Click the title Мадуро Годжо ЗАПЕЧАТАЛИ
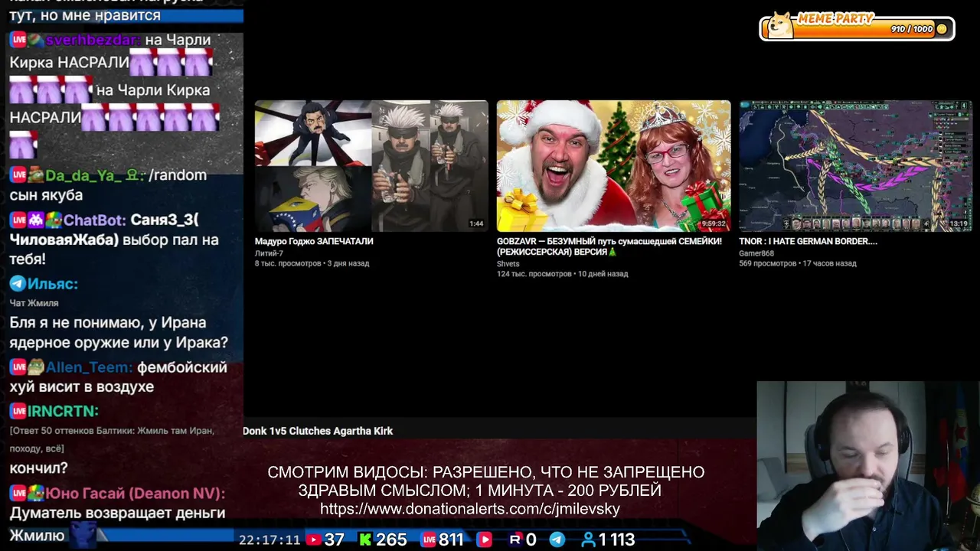Screen dimensions: 980x551 314,241
